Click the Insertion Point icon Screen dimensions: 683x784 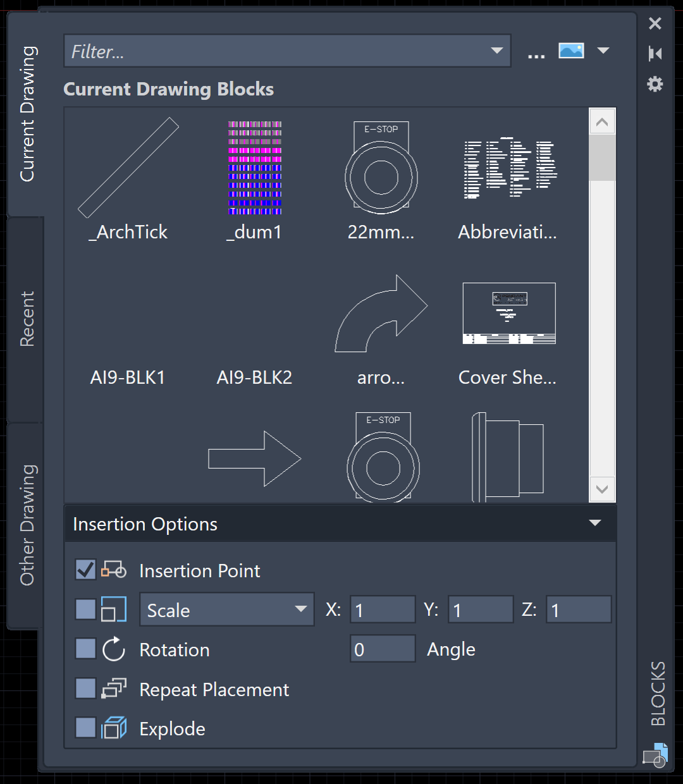(x=114, y=570)
